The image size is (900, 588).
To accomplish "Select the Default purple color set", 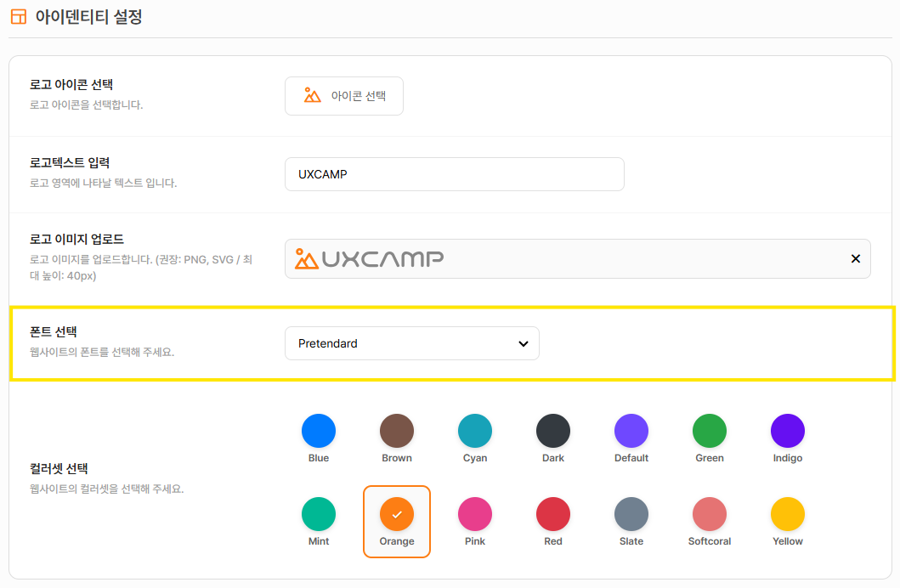I will [x=631, y=432].
